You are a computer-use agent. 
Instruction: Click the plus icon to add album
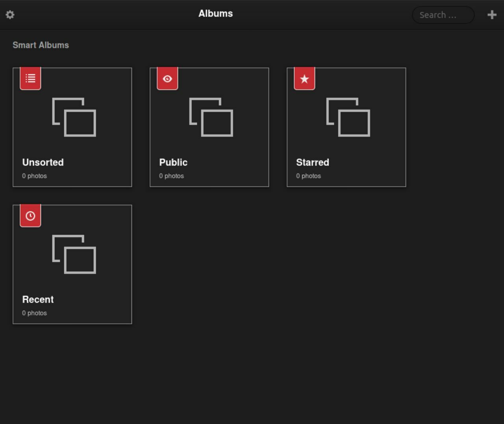492,15
